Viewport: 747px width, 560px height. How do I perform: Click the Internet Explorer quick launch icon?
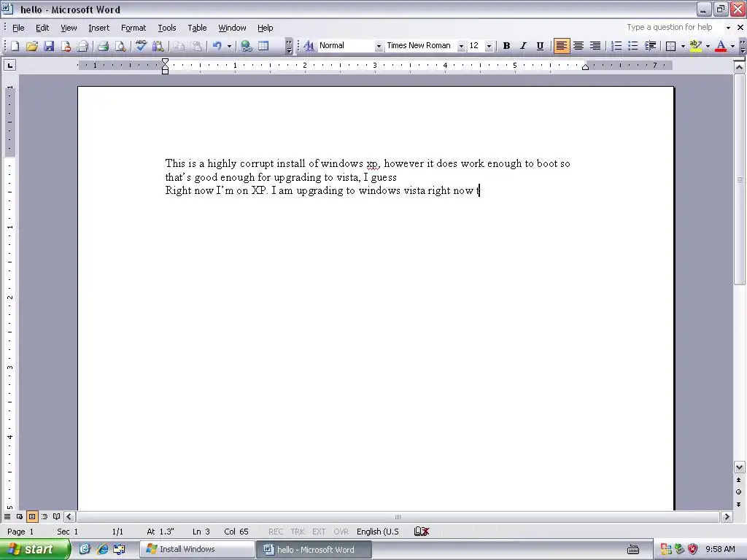(102, 549)
